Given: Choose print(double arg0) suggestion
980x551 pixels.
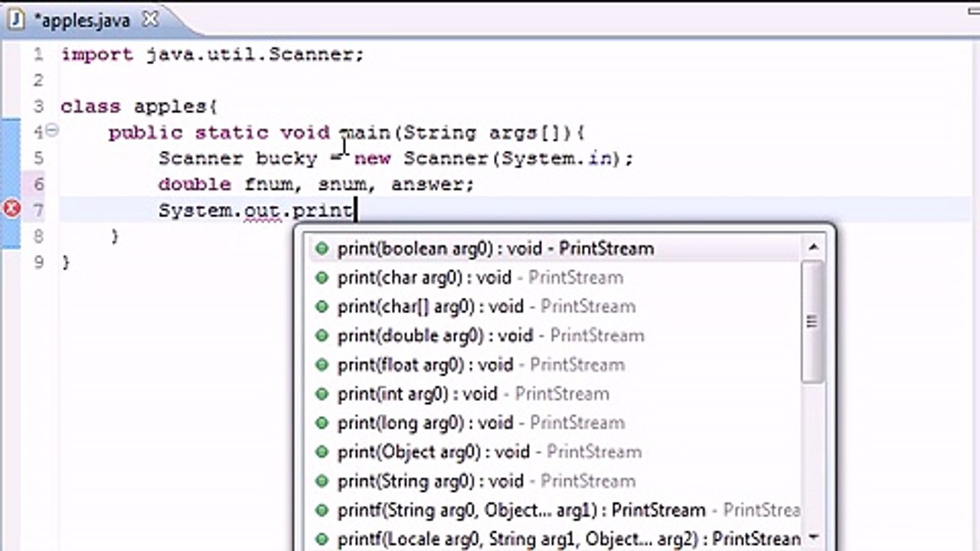Looking at the screenshot, I should pyautogui.click(x=554, y=336).
